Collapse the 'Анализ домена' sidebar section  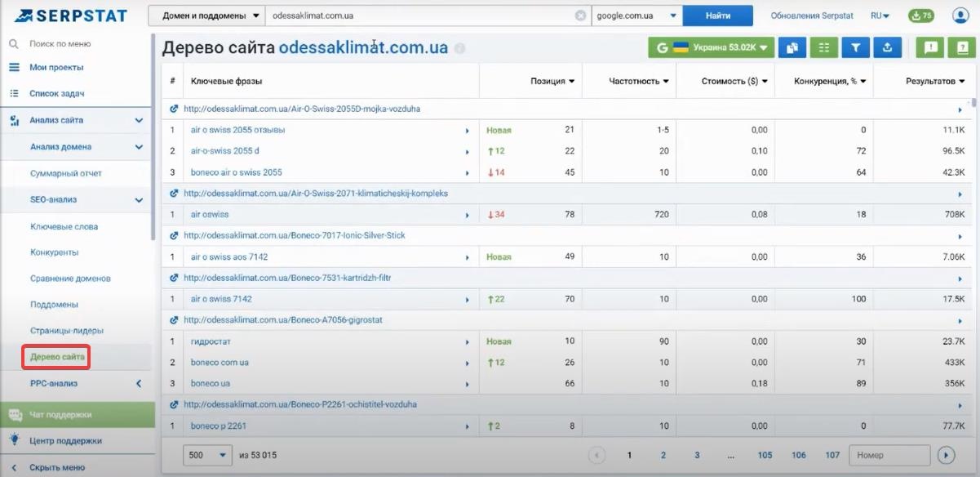(139, 147)
